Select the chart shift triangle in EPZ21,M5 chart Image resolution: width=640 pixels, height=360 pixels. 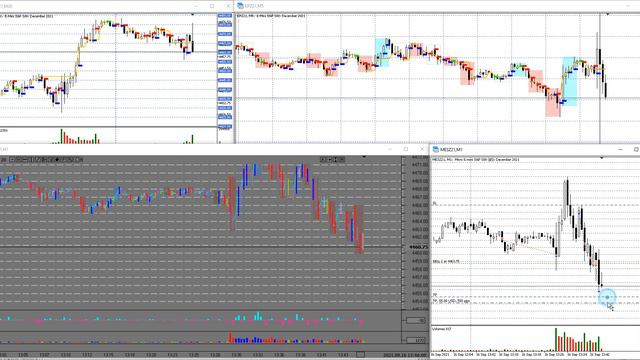coord(608,15)
